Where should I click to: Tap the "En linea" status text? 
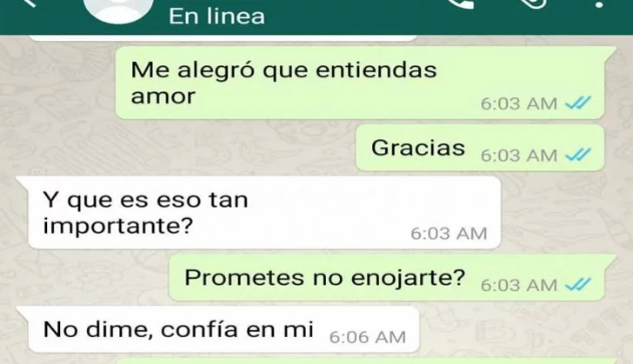[217, 17]
